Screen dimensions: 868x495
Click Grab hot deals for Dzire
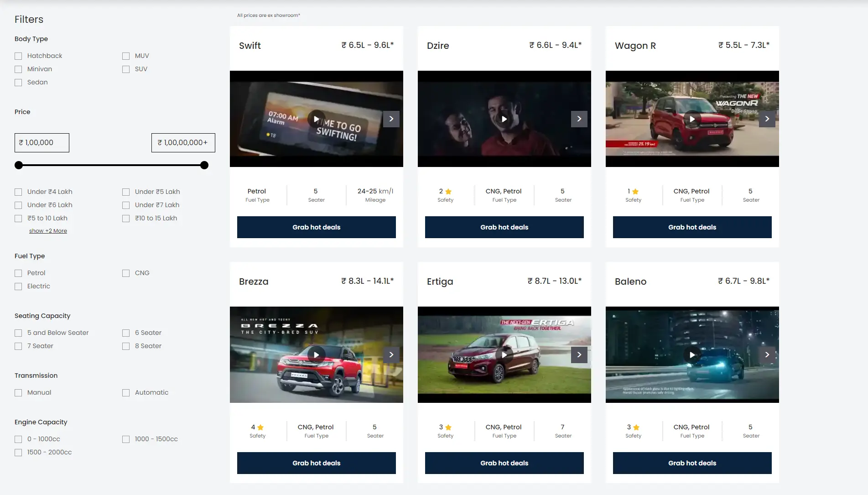coord(504,227)
